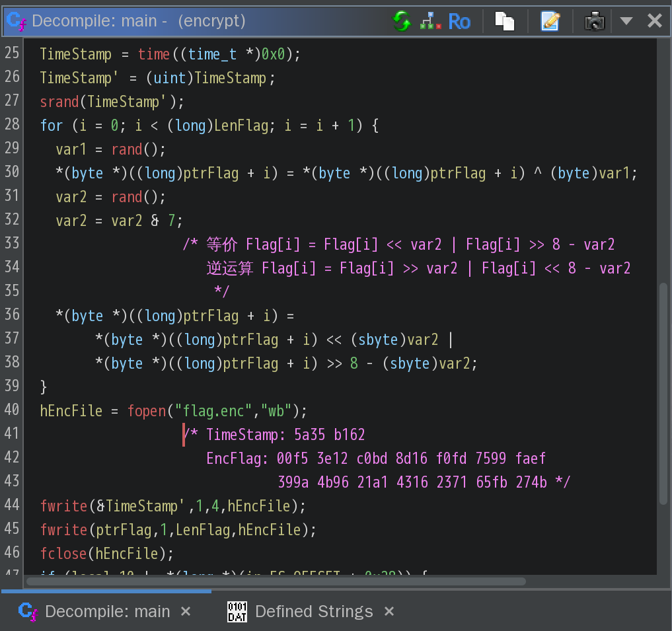Click the Cf icon on the Decompile tab
The image size is (672, 631).
(27, 611)
